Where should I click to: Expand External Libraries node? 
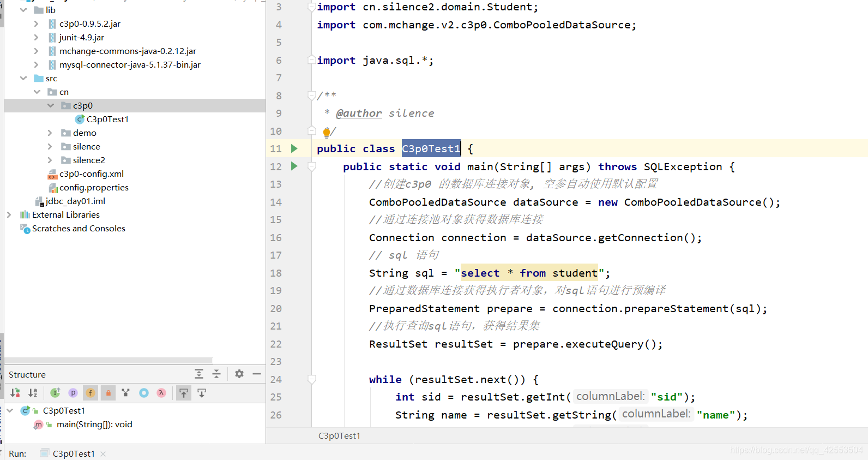pyautogui.click(x=9, y=214)
